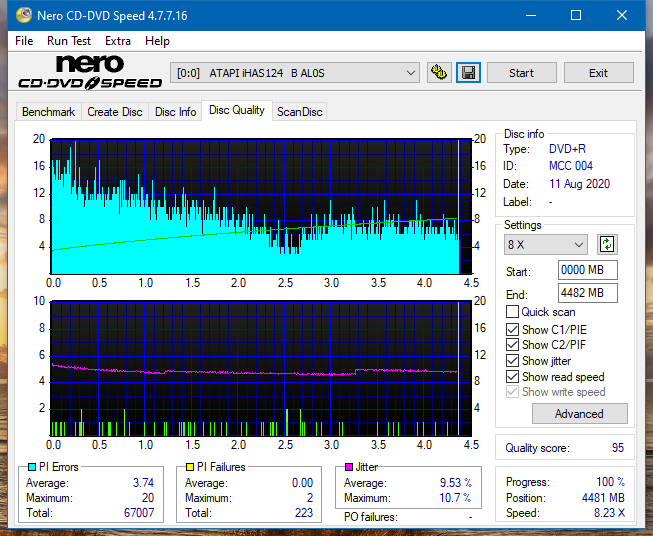This screenshot has width=653, height=536.
Task: Switch to the Create Disc tab
Action: (x=115, y=112)
